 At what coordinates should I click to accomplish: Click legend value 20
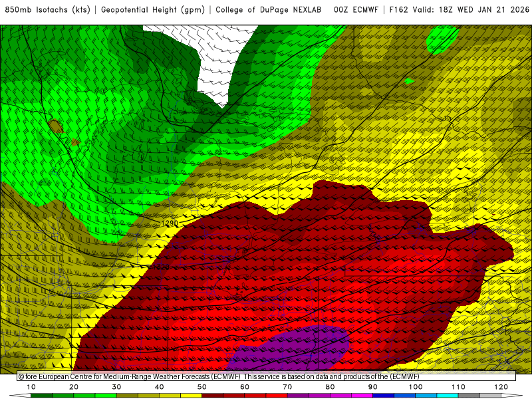74,387
